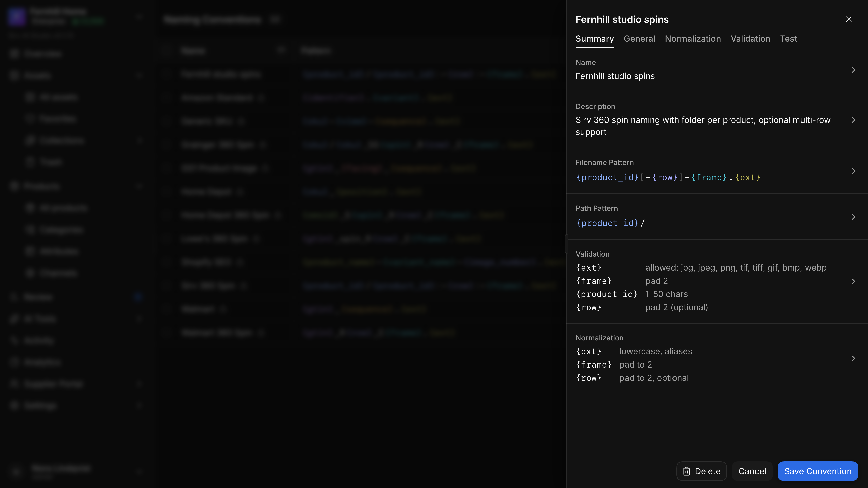Image resolution: width=868 pixels, height=488 pixels.
Task: Click the '1–50 chars' validation value
Action: [666, 294]
